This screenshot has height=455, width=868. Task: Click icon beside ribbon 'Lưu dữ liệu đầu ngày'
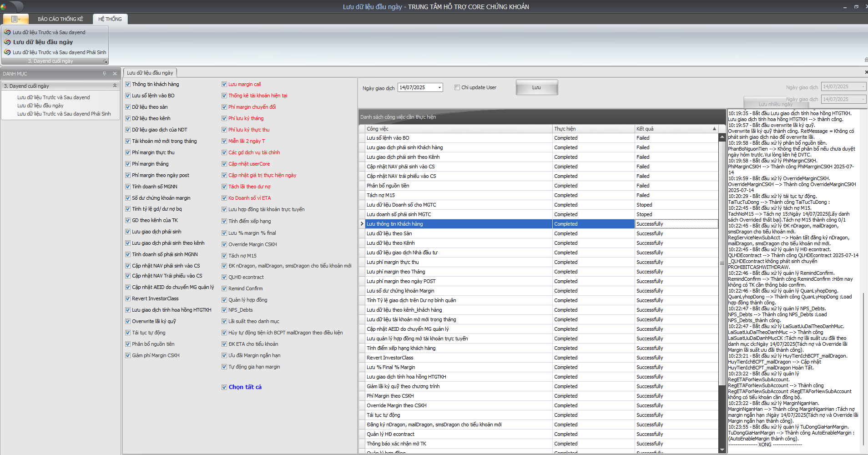click(x=7, y=42)
